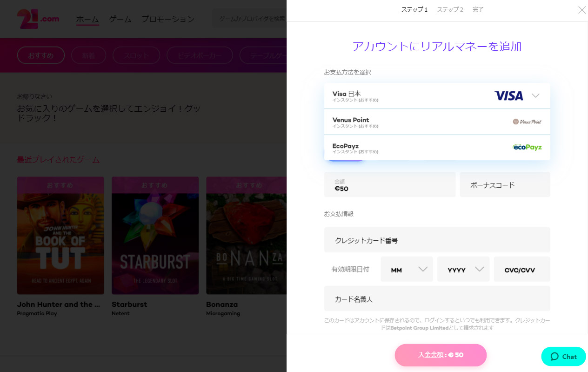Select ステップ 1 tab
Image resolution: width=588 pixels, height=372 pixels.
point(414,10)
